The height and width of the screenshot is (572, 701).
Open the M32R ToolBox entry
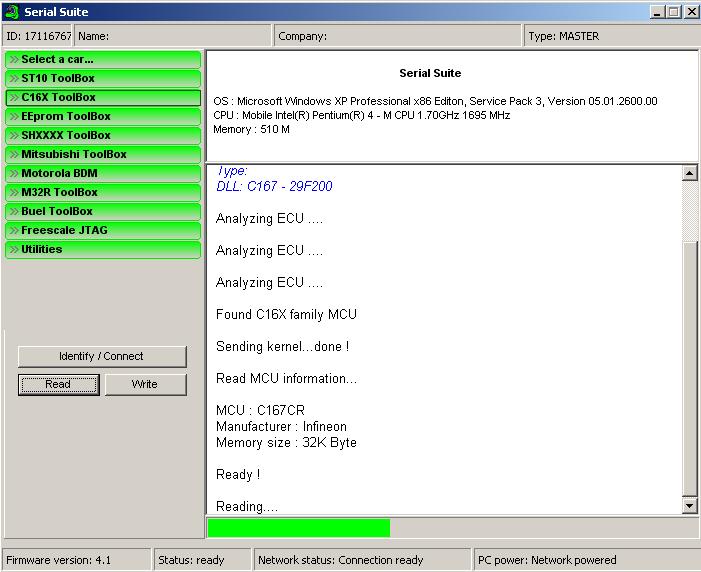coord(103,192)
